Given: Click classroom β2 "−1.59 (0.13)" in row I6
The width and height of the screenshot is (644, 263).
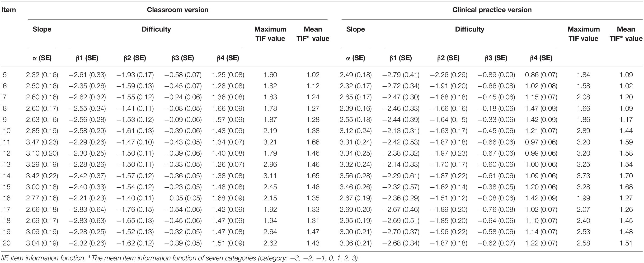Looking at the screenshot, I should (x=135, y=86).
